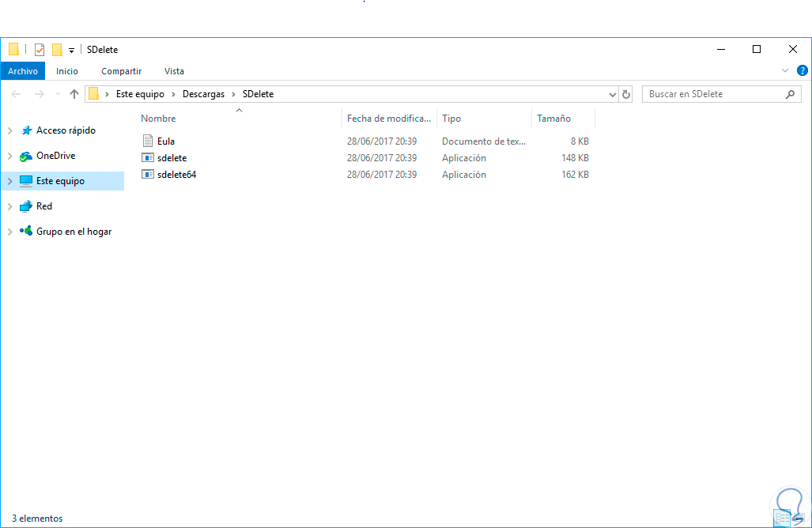Expand the Grupo en el hogar node
The width and height of the screenshot is (812, 528).
(x=9, y=232)
